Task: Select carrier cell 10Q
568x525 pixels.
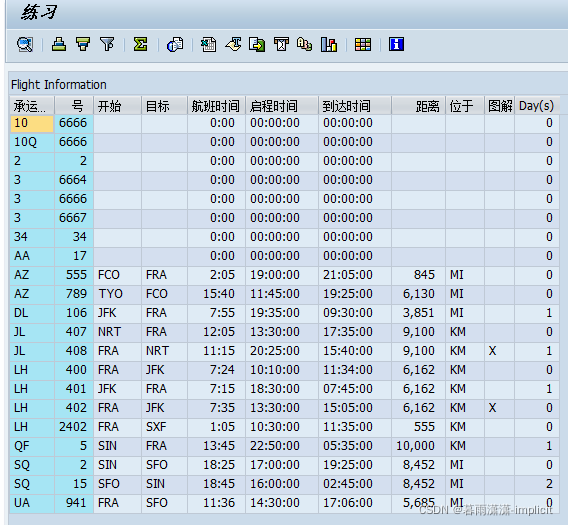Action: tap(32, 142)
